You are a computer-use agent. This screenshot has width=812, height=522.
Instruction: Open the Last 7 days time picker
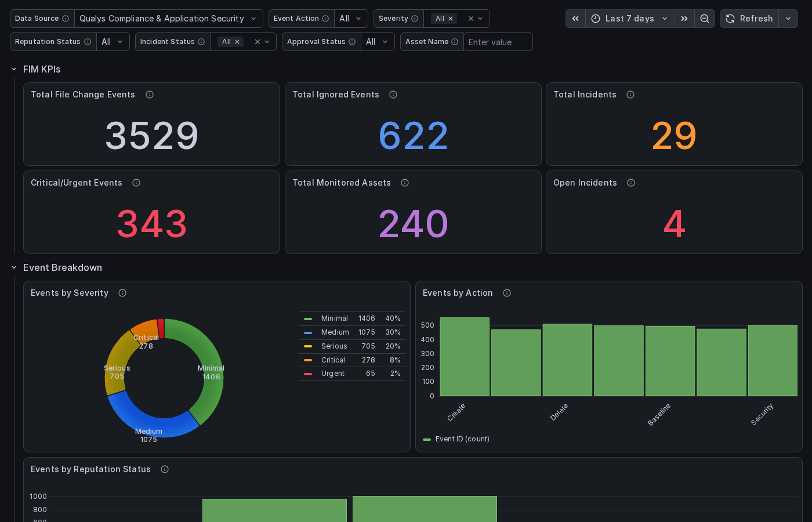(630, 19)
